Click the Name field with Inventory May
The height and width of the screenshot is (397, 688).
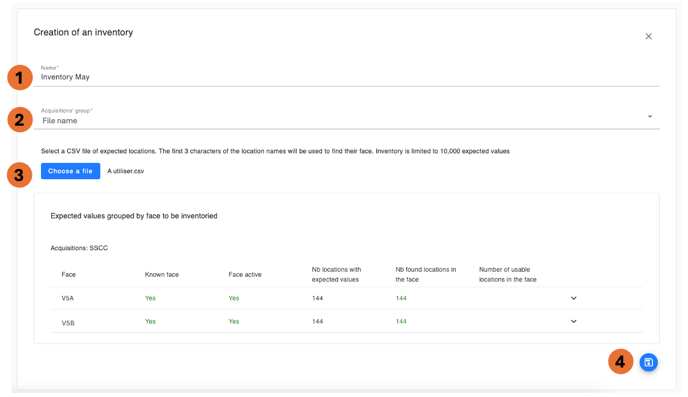click(x=346, y=75)
